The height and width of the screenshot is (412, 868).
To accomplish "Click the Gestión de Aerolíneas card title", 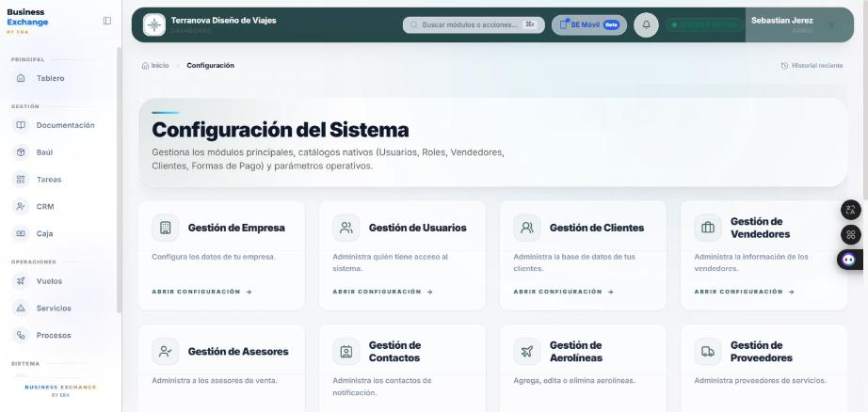I will click(576, 352).
